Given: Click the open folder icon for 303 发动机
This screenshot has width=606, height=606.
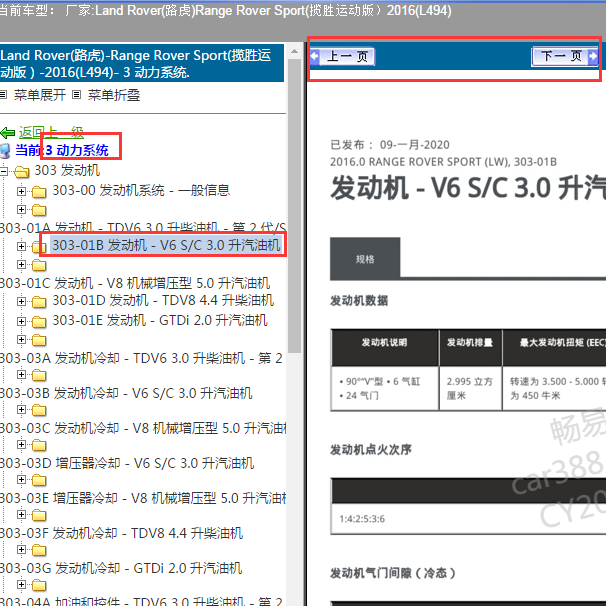Looking at the screenshot, I should (22, 172).
